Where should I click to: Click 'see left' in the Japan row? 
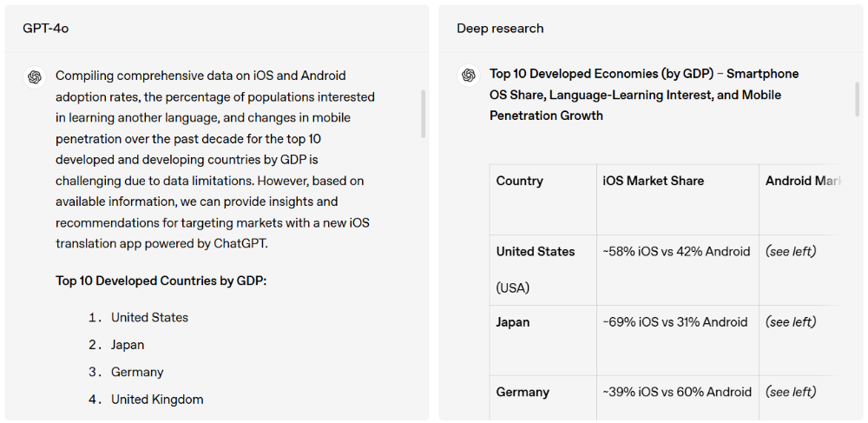790,322
